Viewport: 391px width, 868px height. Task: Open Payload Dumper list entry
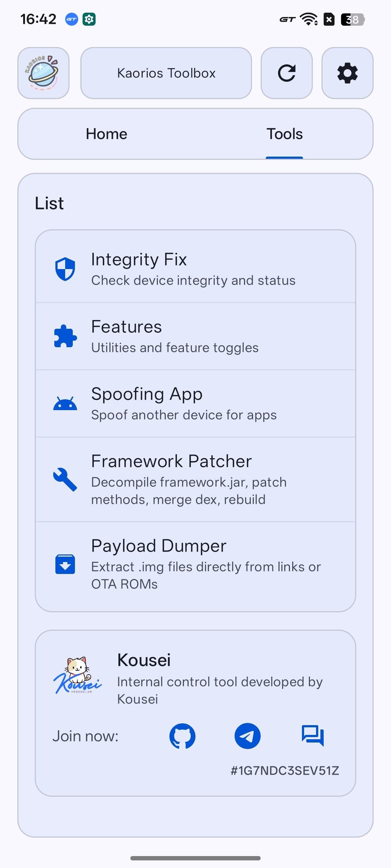[x=195, y=564]
